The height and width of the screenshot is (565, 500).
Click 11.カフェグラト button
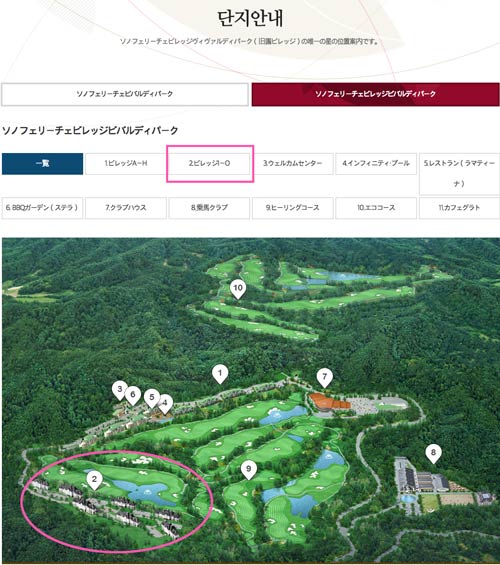point(459,208)
